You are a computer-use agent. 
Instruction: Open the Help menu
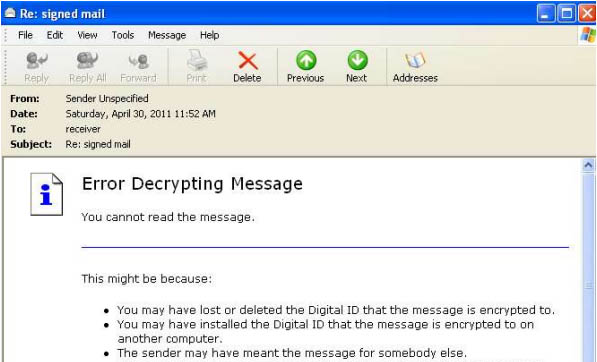coord(209,35)
